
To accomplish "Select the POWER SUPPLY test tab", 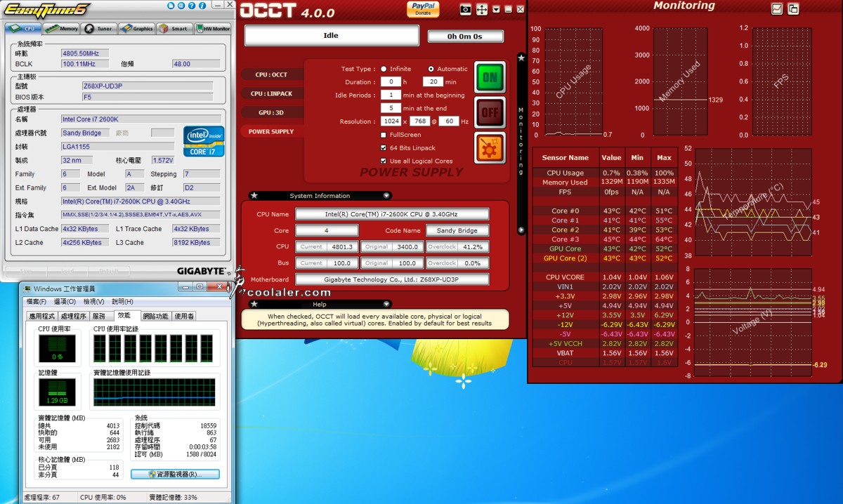I will tap(272, 131).
